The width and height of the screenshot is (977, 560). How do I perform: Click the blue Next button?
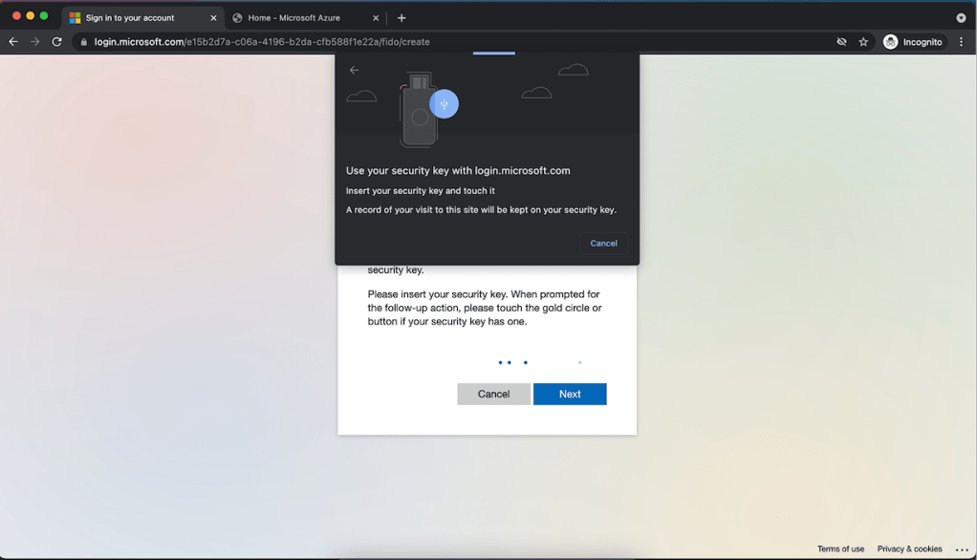(x=570, y=394)
